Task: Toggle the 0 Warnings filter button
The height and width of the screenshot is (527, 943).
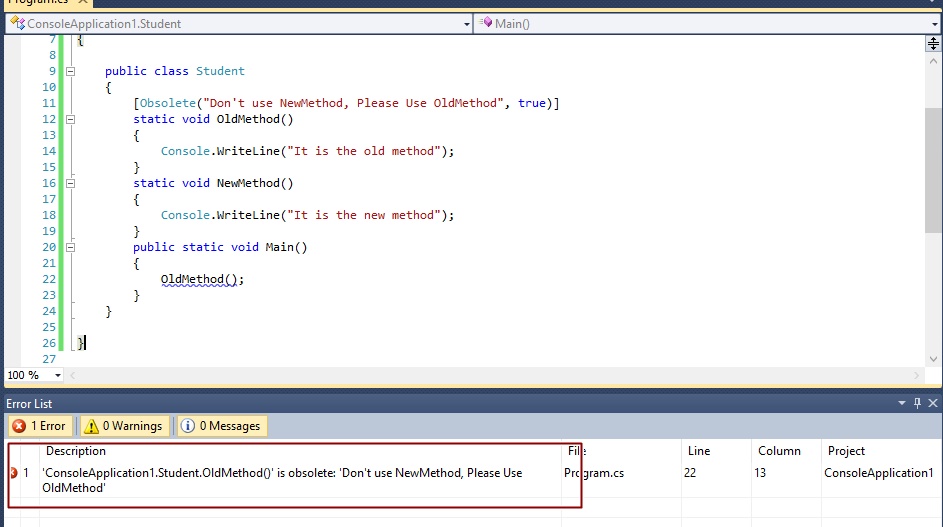Action: (x=125, y=426)
